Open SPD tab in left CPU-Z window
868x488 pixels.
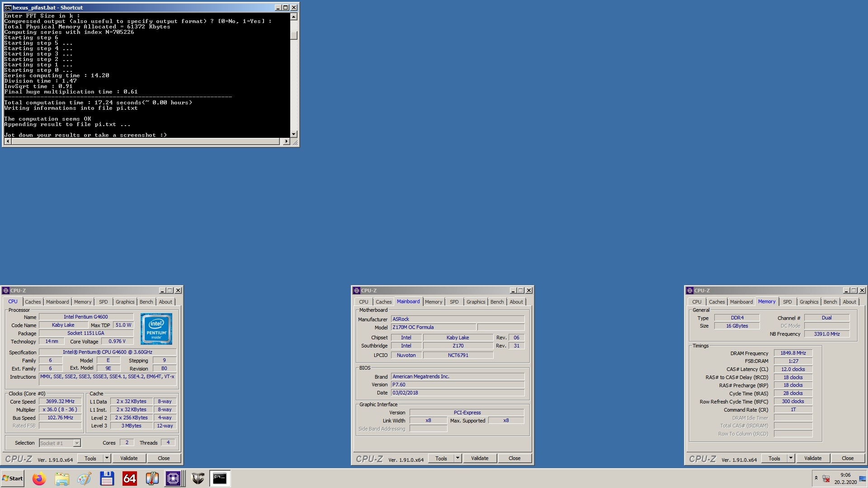point(104,302)
